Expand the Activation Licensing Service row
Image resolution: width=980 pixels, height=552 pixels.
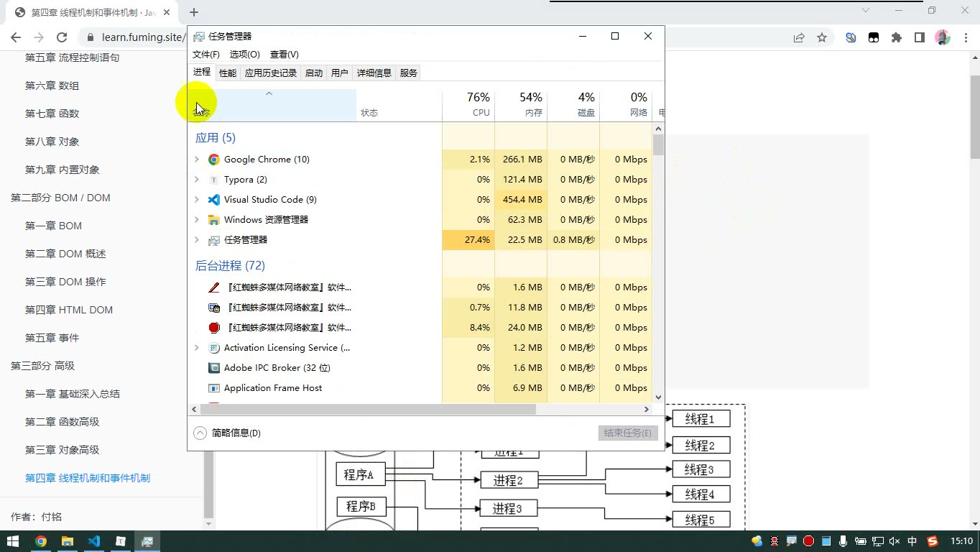point(197,348)
